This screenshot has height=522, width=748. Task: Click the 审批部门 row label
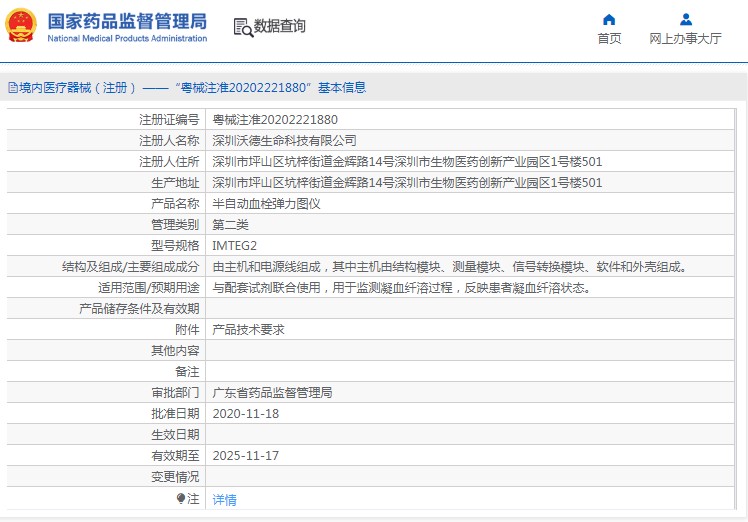coord(175,393)
